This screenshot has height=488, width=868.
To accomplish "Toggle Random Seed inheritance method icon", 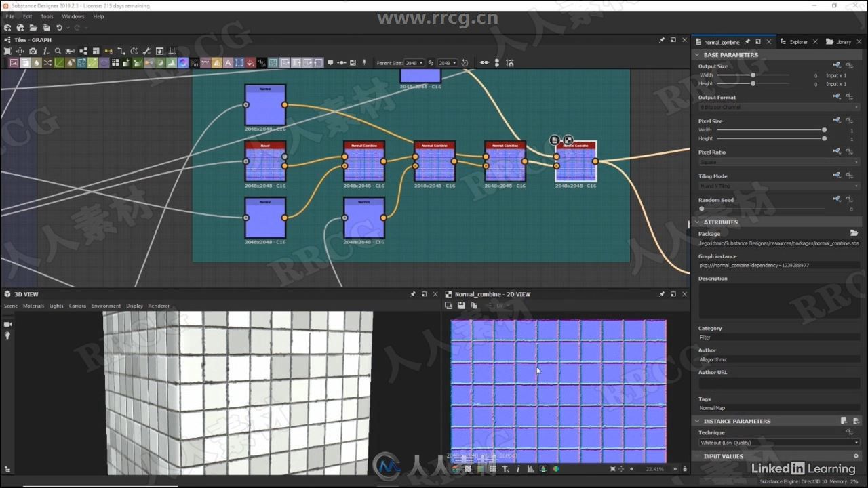I will click(x=837, y=199).
